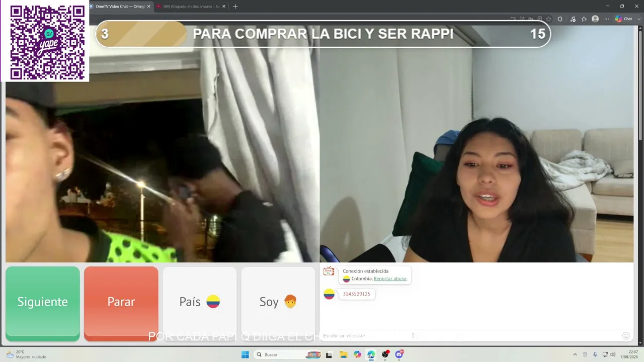The height and width of the screenshot is (362, 644).
Task: Click the Reportar abuso link
Action: [390, 279]
